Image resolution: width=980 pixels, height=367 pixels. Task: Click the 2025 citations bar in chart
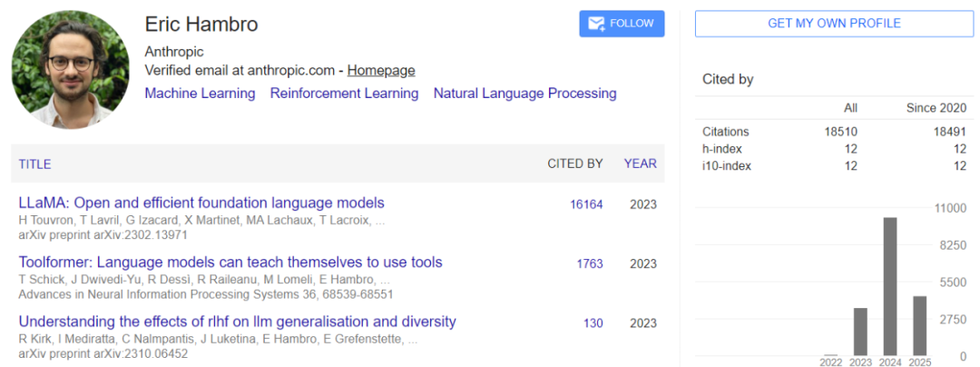click(x=919, y=325)
